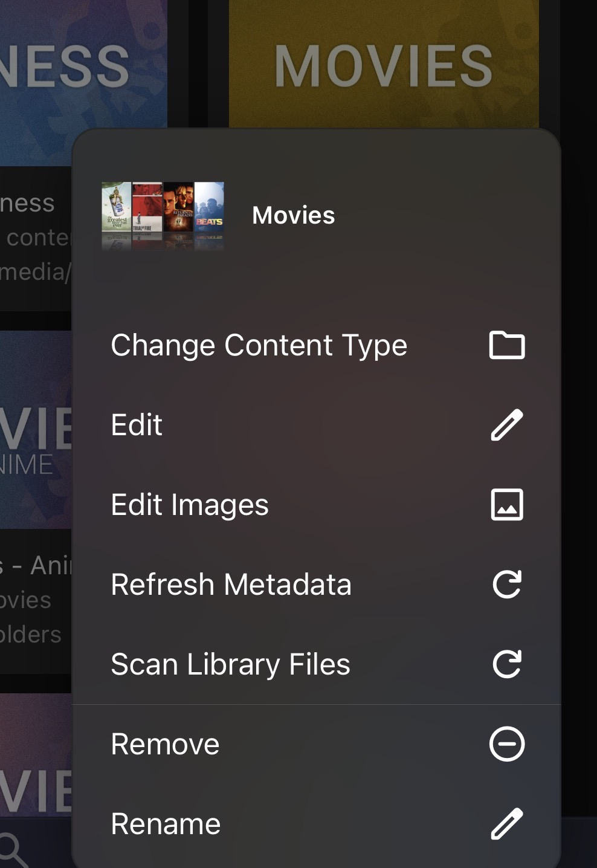Click the circular arrow icon for Scan Library Files

coord(506,664)
